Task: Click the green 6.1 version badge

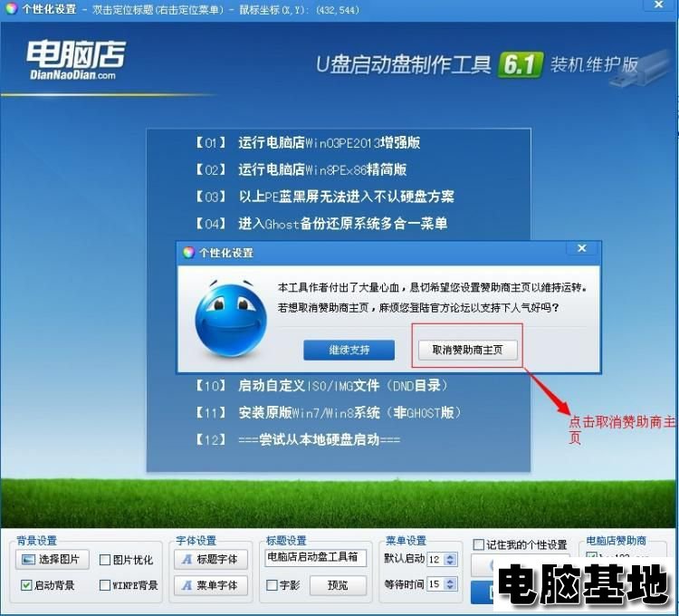Action: pos(520,65)
